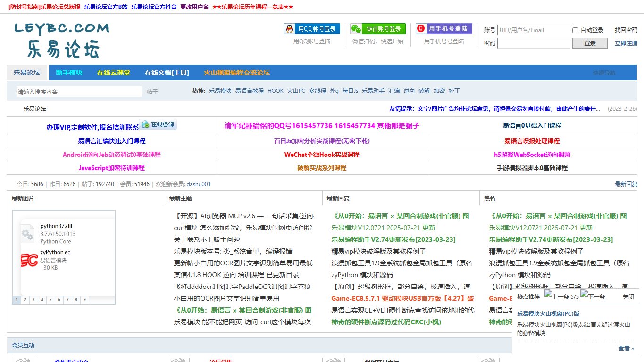Screen dimensions: 644x362
Task: Enable the 自动登录 checkbox
Action: point(575,30)
